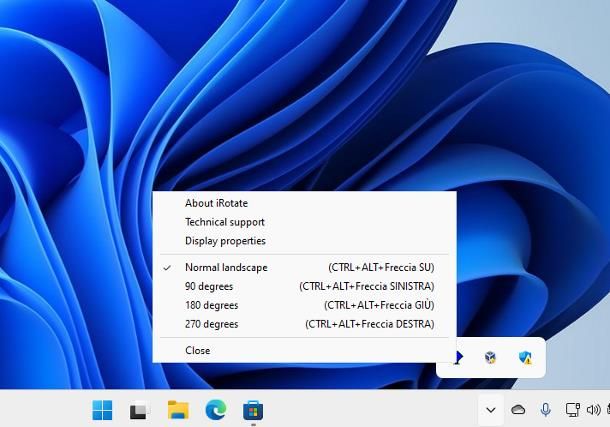The height and width of the screenshot is (427, 610).
Task: Launch File Explorer from the taskbar
Action: (x=178, y=410)
